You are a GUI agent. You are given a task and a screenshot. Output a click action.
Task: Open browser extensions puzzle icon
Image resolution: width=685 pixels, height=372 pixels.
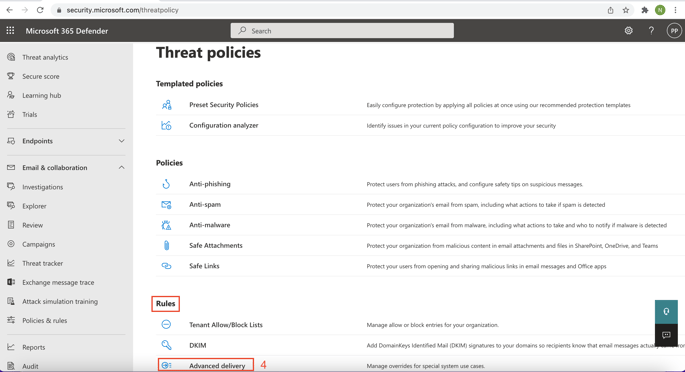coord(644,10)
